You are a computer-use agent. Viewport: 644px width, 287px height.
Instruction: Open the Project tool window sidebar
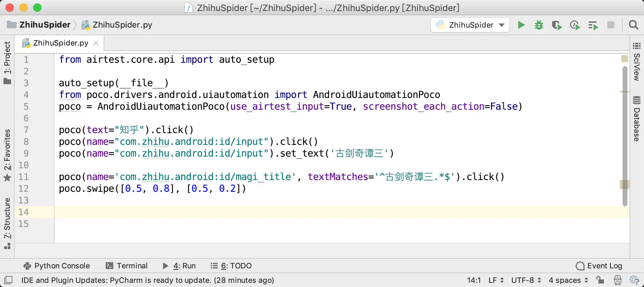click(x=7, y=62)
